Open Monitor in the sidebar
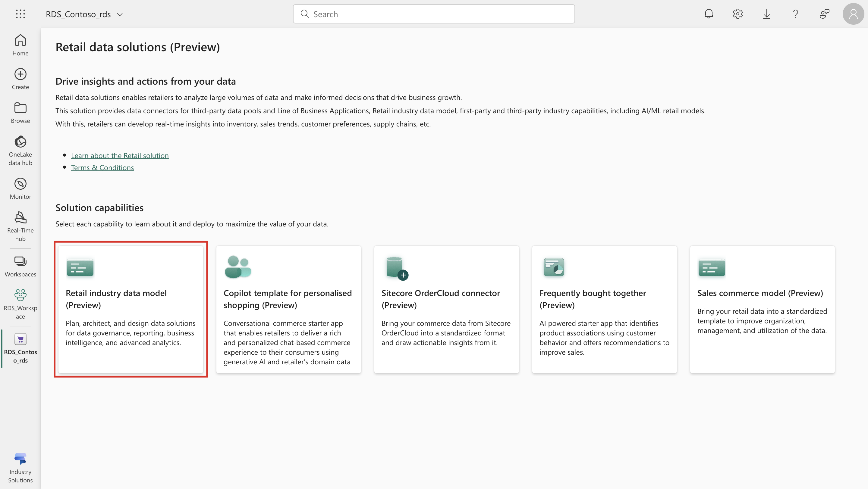This screenshot has height=489, width=868. point(20,188)
